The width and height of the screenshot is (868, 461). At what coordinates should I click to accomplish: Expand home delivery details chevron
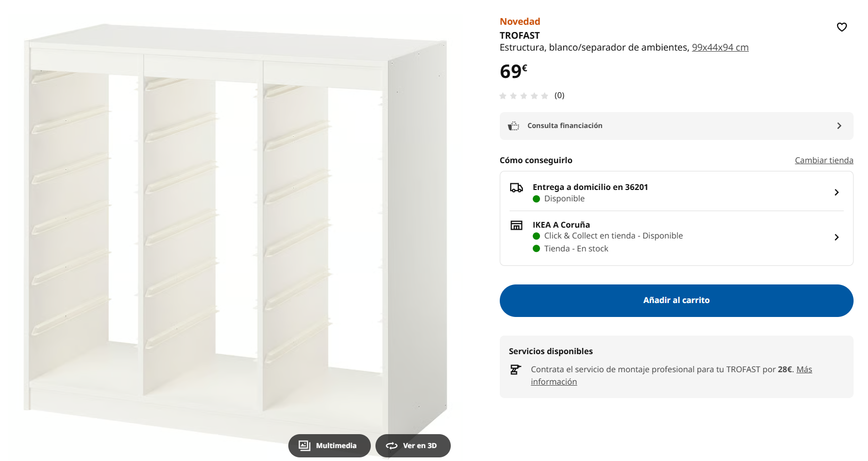[837, 193]
